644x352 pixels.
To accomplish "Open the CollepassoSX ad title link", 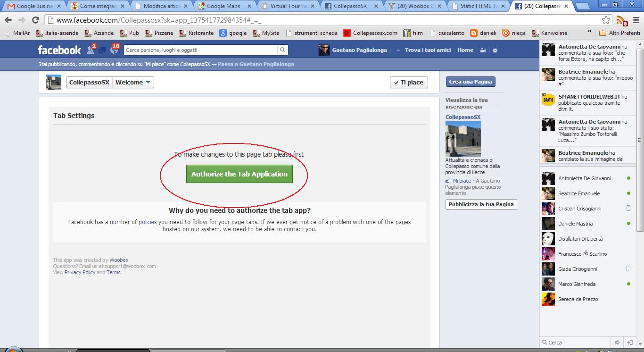I will (x=463, y=117).
